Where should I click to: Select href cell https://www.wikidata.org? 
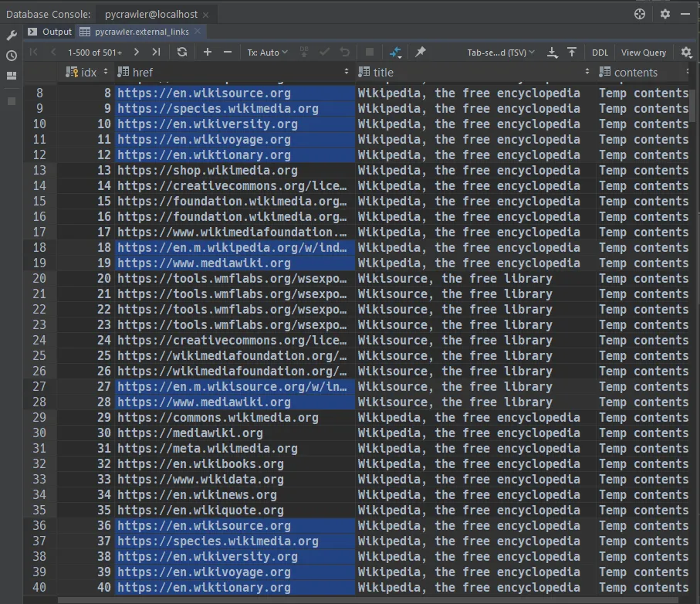tap(235, 479)
